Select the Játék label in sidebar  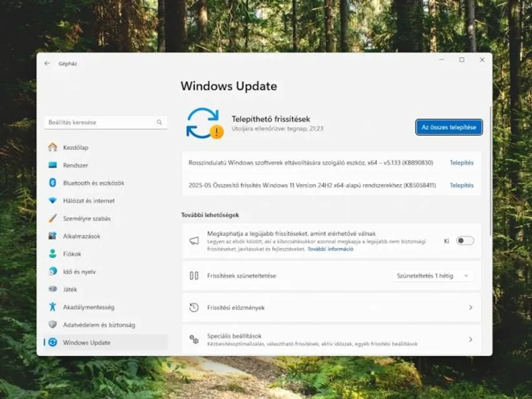70,289
